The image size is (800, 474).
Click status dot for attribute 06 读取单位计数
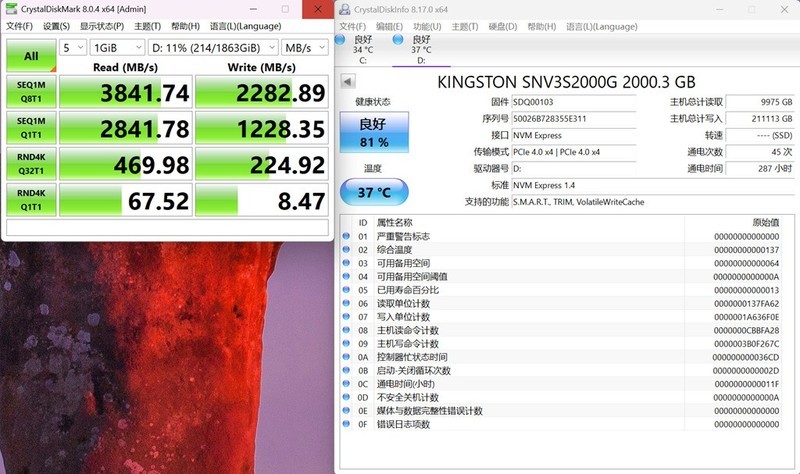(x=346, y=303)
